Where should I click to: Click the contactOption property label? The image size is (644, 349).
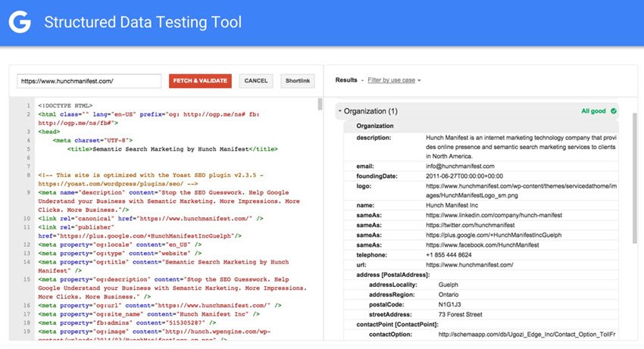tap(390, 335)
